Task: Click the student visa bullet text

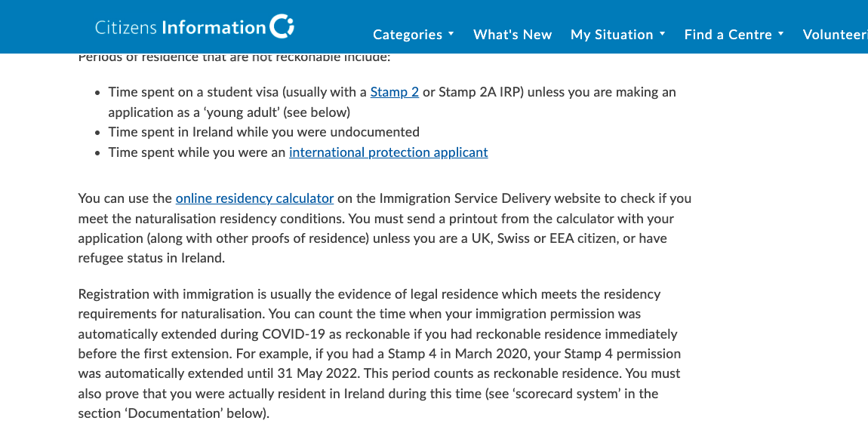Action: tap(392, 102)
